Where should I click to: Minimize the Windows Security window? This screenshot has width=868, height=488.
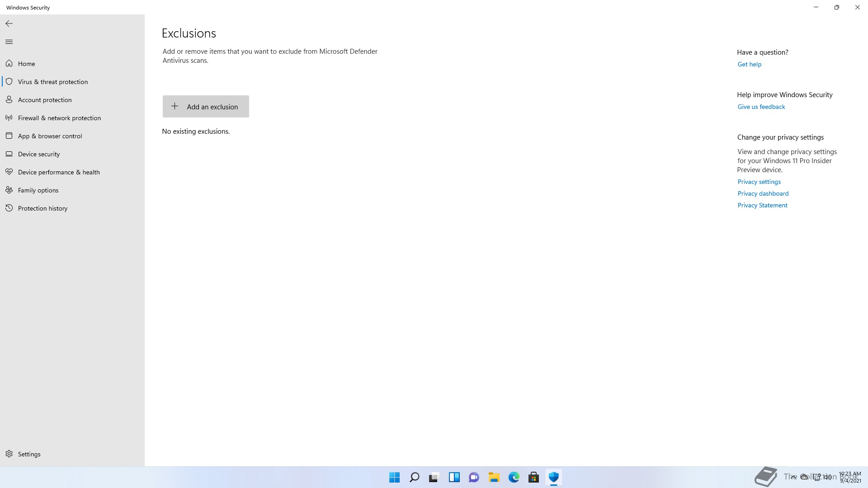[816, 7]
